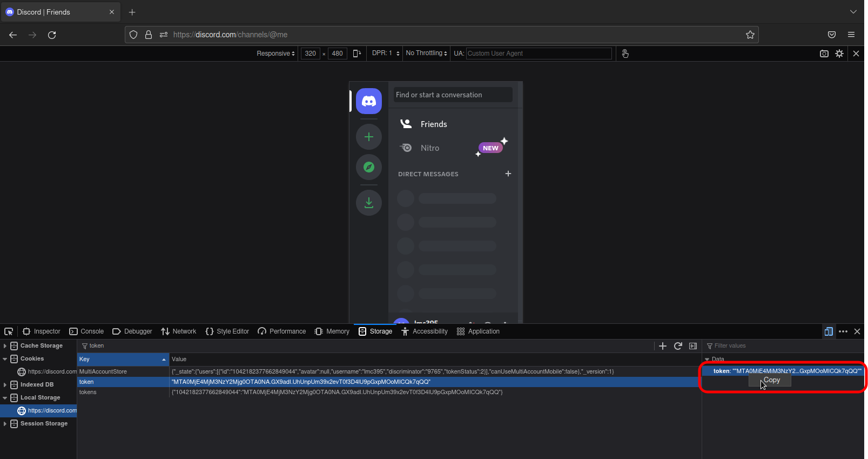Click the storage filter field containing token

(x=366, y=346)
